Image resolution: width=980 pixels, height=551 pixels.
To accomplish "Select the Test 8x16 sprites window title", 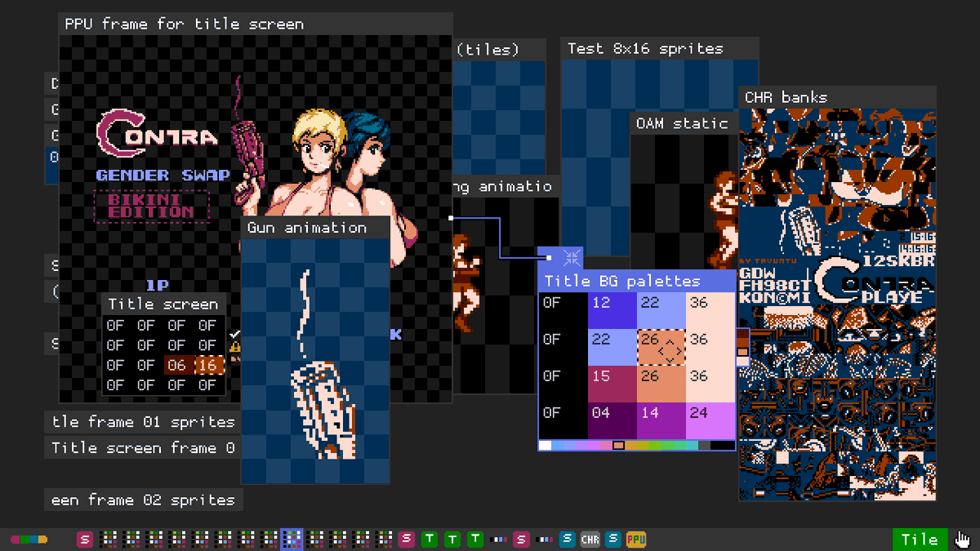I will coord(645,49).
